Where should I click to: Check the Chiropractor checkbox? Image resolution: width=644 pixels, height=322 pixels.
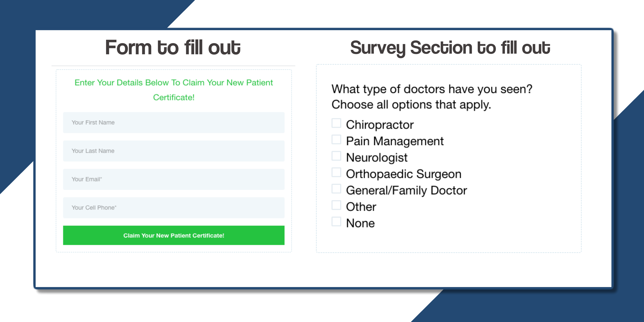pyautogui.click(x=336, y=123)
